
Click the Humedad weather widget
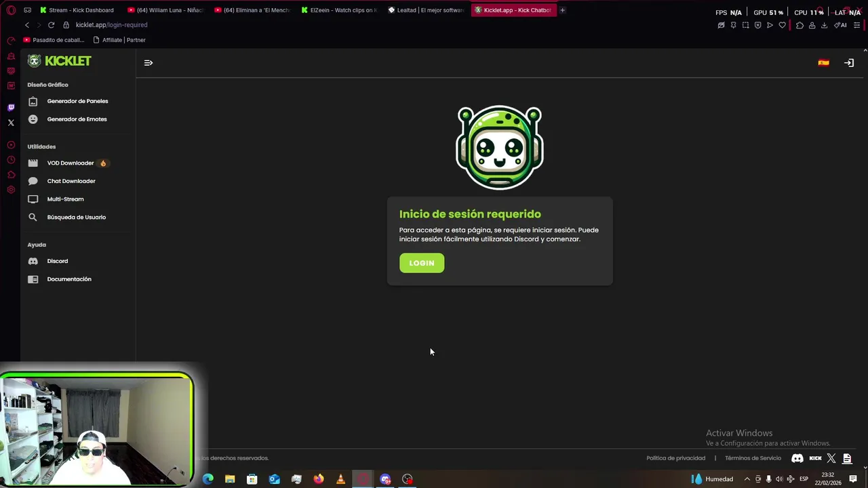click(x=712, y=479)
